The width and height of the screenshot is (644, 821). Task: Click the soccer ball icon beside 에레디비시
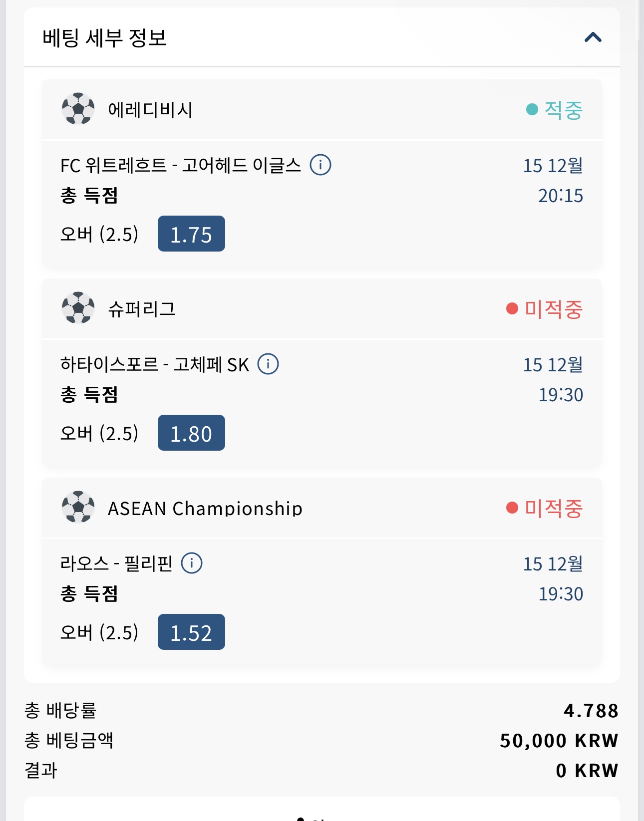tap(78, 109)
